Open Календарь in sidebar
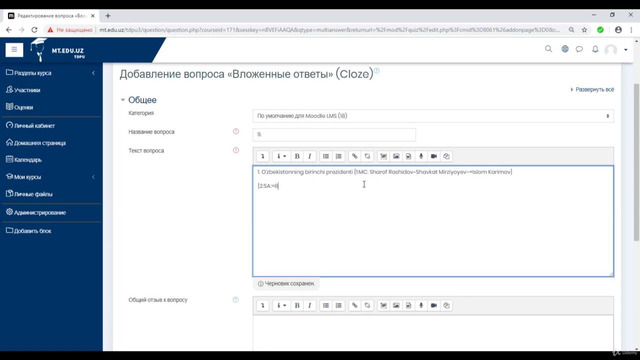 pyautogui.click(x=24, y=160)
